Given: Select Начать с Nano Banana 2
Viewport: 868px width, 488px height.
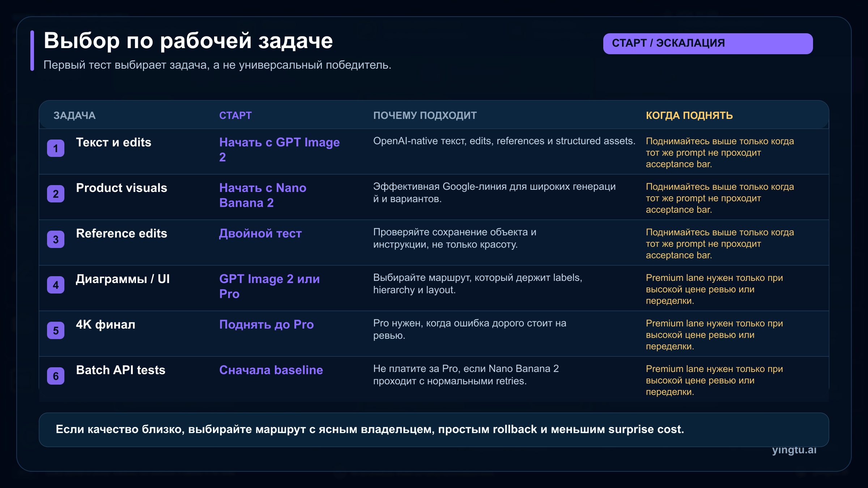Looking at the screenshot, I should (263, 195).
